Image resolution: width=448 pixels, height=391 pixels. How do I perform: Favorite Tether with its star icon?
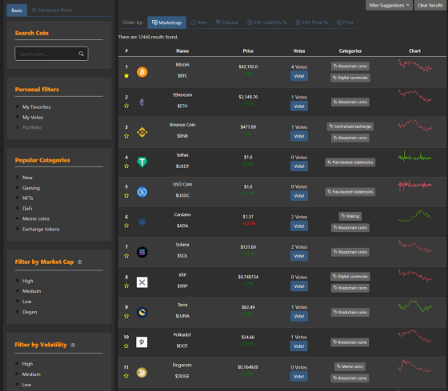coord(126,166)
